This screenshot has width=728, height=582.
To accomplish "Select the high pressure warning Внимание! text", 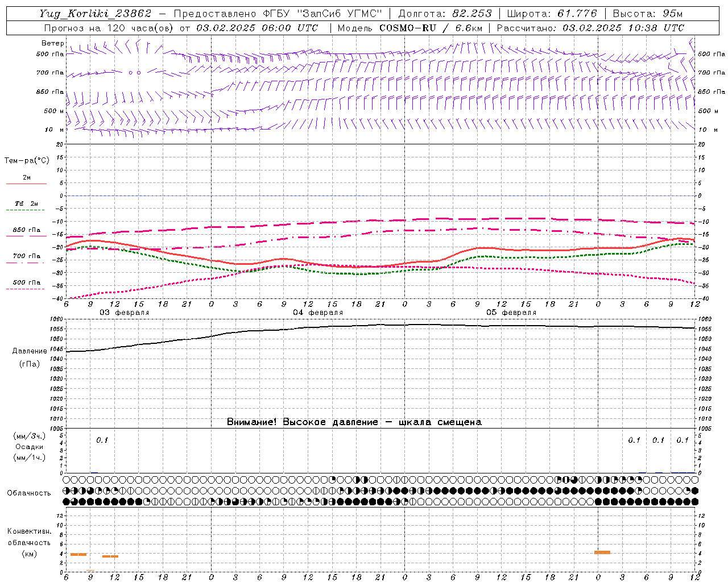I will tap(354, 422).
